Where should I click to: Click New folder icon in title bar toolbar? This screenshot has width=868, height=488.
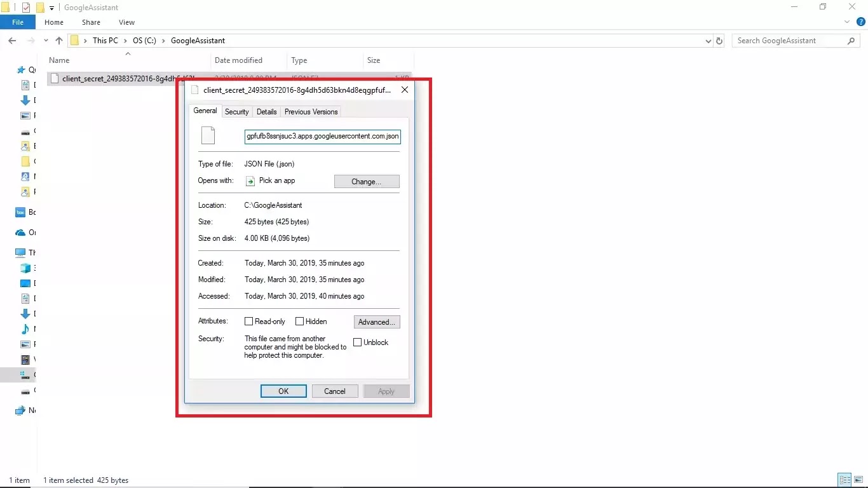39,8
